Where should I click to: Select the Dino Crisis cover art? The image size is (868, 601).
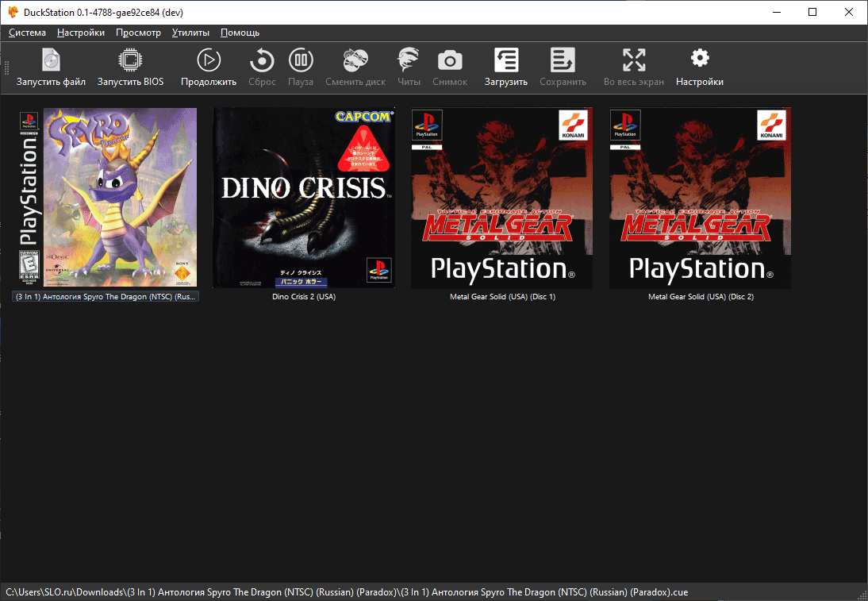point(304,198)
